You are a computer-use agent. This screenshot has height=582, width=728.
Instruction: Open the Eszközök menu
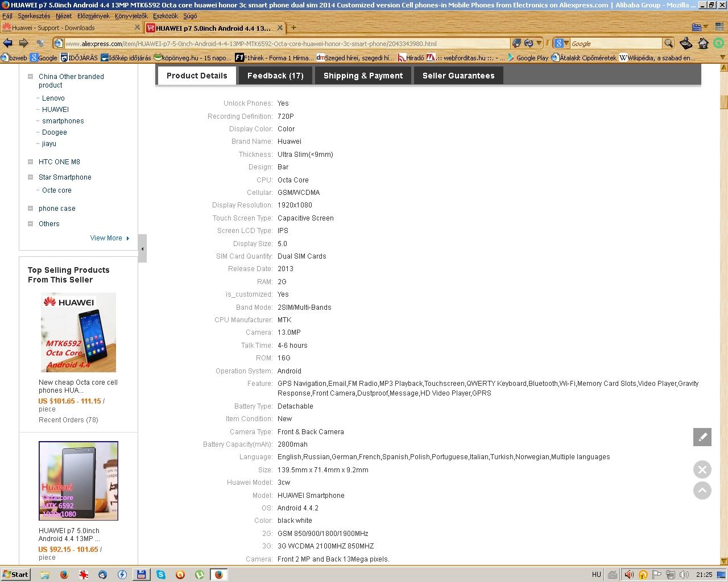point(166,16)
